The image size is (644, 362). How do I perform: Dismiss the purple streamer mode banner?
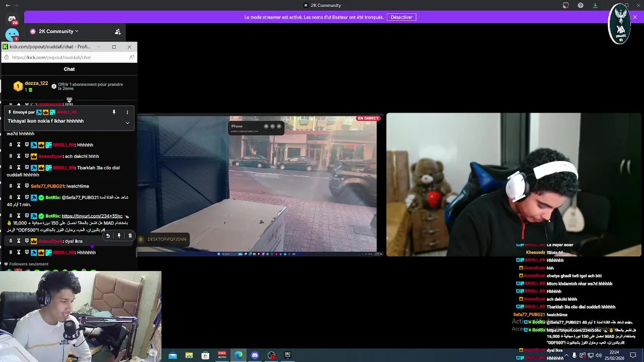[x=635, y=17]
